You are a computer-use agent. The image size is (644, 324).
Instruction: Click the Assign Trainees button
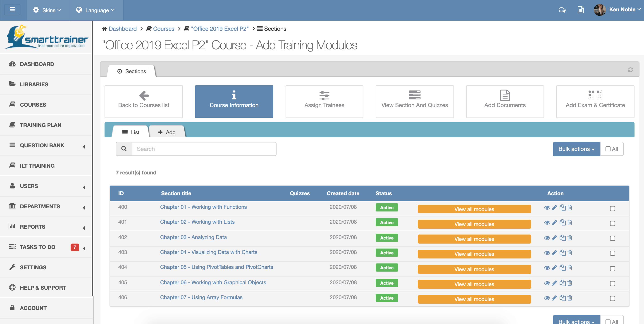[x=324, y=102]
